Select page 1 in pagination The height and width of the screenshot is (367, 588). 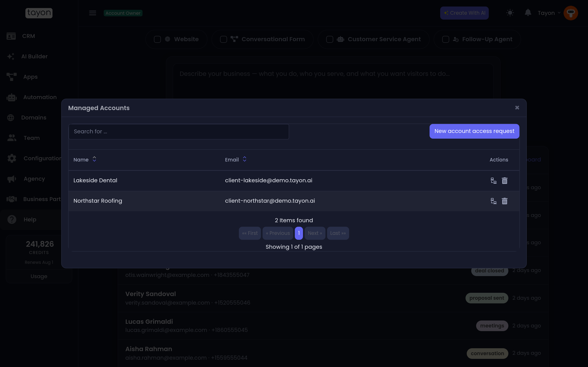coord(299,233)
